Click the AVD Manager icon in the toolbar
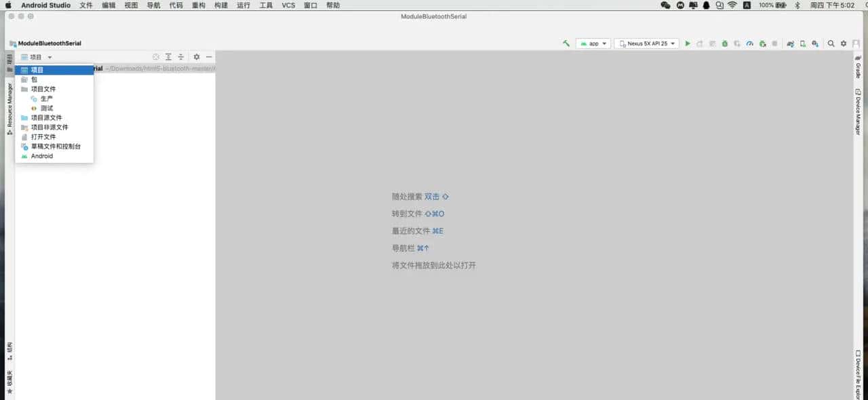The height and width of the screenshot is (400, 868). pos(803,43)
